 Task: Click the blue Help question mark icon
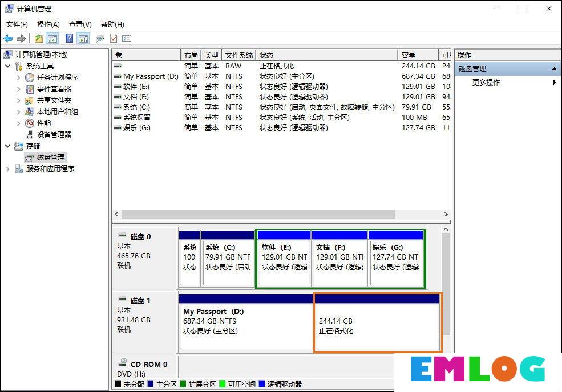coord(70,38)
